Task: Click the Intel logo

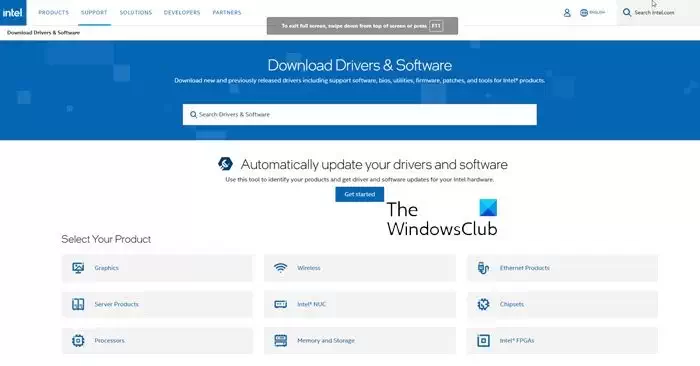Action: point(13,12)
